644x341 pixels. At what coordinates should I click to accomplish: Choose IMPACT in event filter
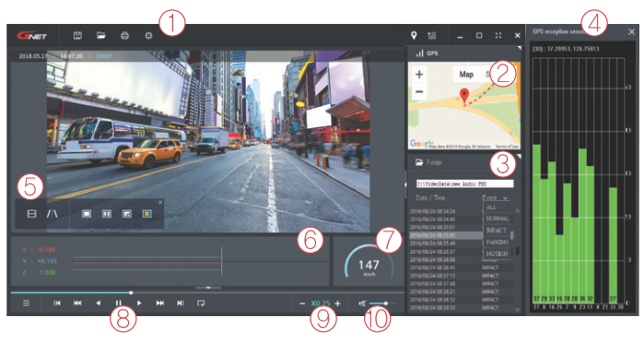[x=497, y=230]
